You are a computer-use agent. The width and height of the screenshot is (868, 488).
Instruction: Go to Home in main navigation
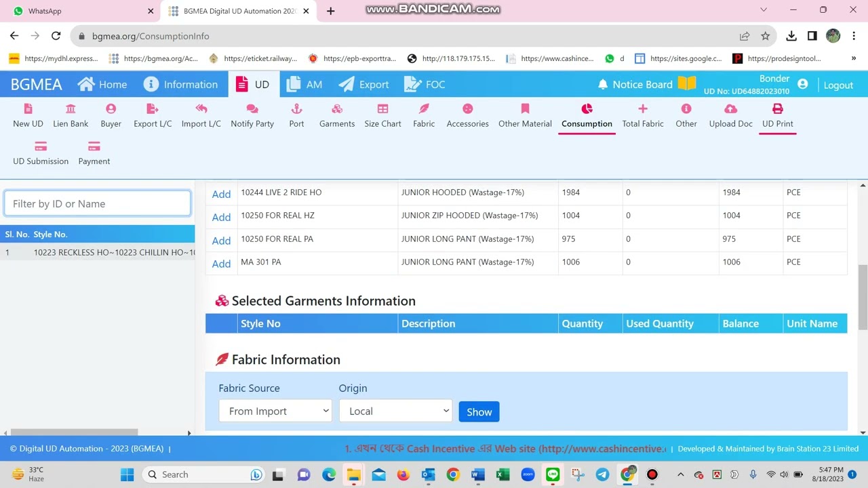(x=102, y=84)
